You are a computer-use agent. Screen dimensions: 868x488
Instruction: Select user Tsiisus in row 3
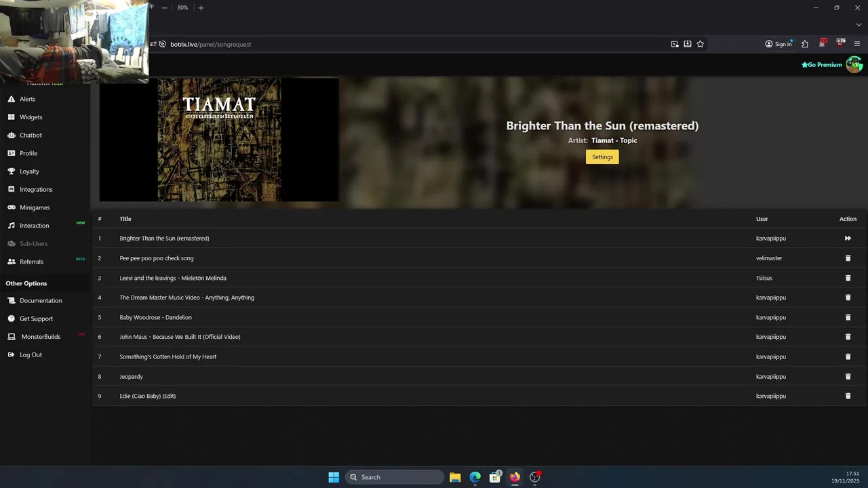764,278
